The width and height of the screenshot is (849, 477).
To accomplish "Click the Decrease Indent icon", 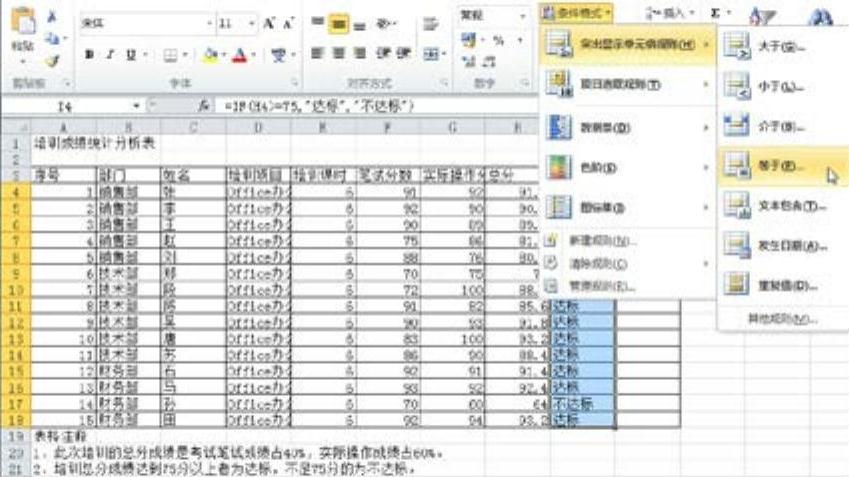I will tap(383, 53).
